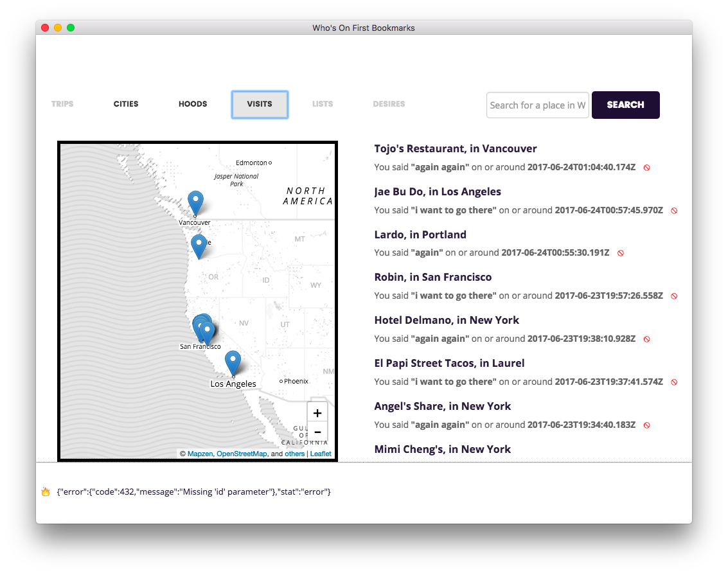Remove the Robin in San Francisco visit
Image resolution: width=728 pixels, height=575 pixels.
click(674, 296)
